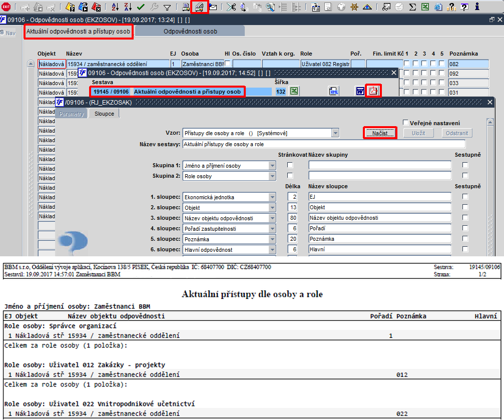Export the report to PDF

pyautogui.click(x=373, y=91)
